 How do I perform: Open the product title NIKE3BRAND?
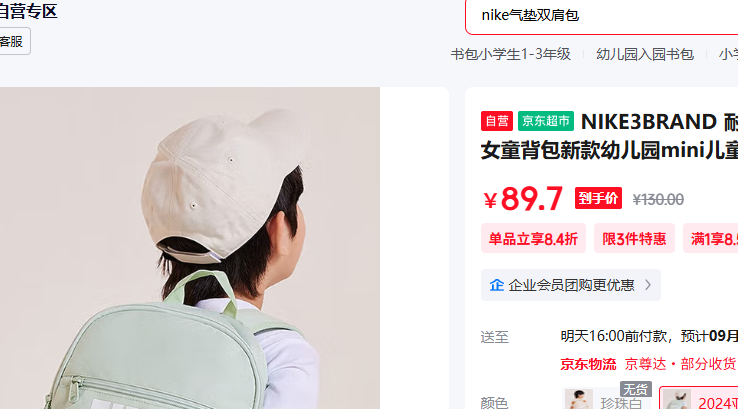click(x=650, y=122)
